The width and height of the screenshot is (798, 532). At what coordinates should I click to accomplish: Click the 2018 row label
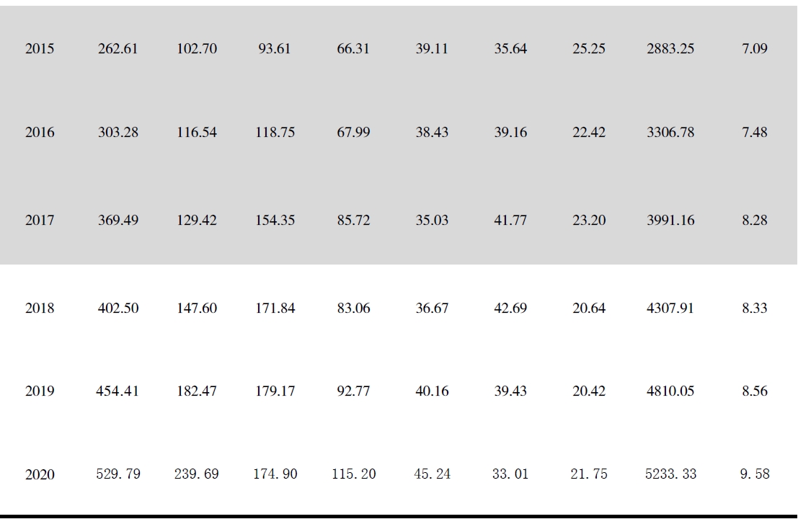40,309
